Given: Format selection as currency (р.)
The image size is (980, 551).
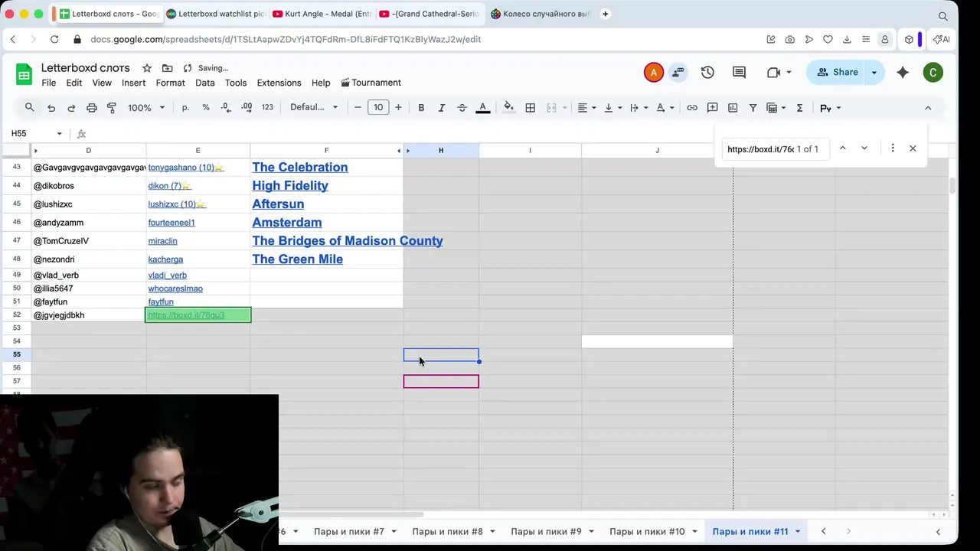Looking at the screenshot, I should click(x=185, y=108).
